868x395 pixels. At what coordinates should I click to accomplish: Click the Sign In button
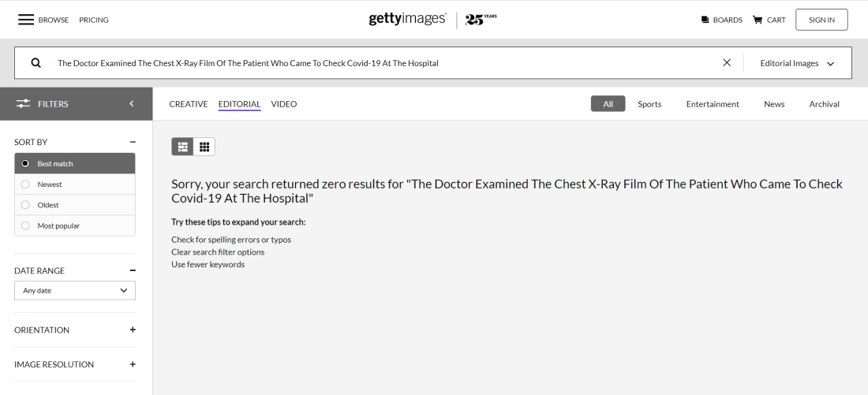click(821, 20)
